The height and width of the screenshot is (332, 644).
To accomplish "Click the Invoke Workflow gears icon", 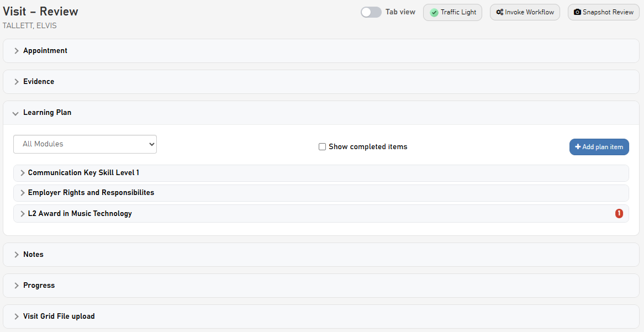I will pos(499,12).
